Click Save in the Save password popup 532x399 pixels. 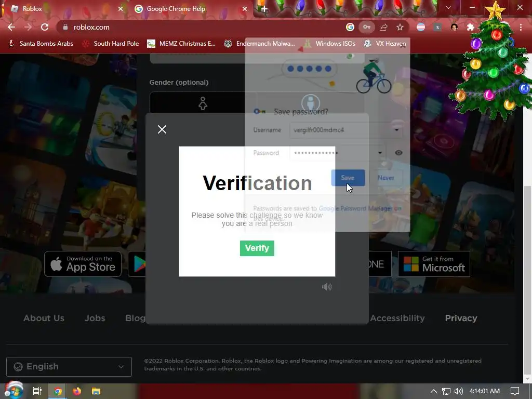[x=348, y=178]
